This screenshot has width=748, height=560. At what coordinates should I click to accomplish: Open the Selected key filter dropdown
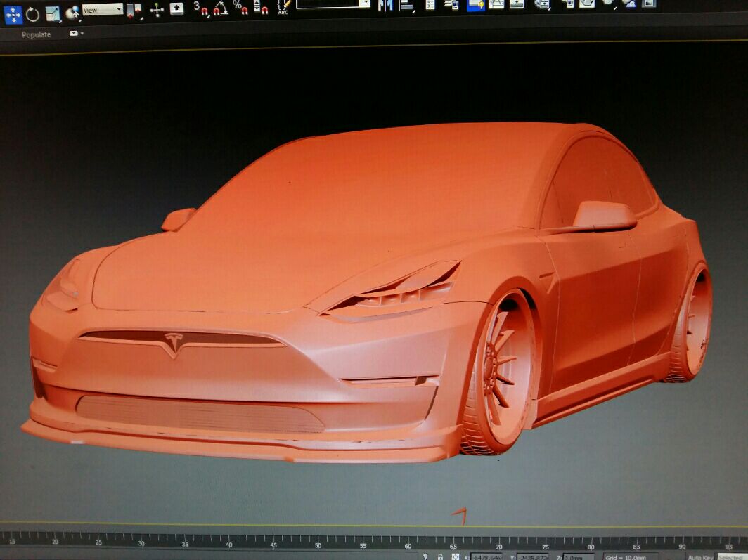click(733, 556)
